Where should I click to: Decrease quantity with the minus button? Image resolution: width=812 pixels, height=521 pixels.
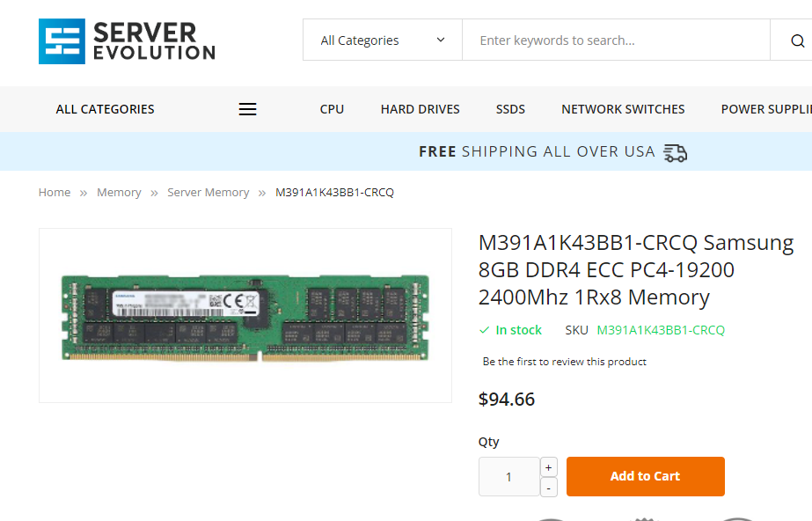(x=548, y=488)
